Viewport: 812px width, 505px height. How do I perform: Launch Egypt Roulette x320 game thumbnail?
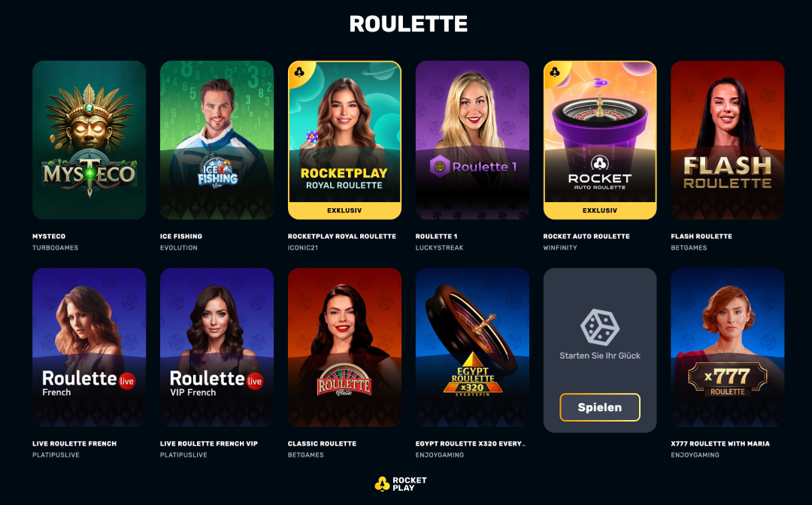point(472,347)
